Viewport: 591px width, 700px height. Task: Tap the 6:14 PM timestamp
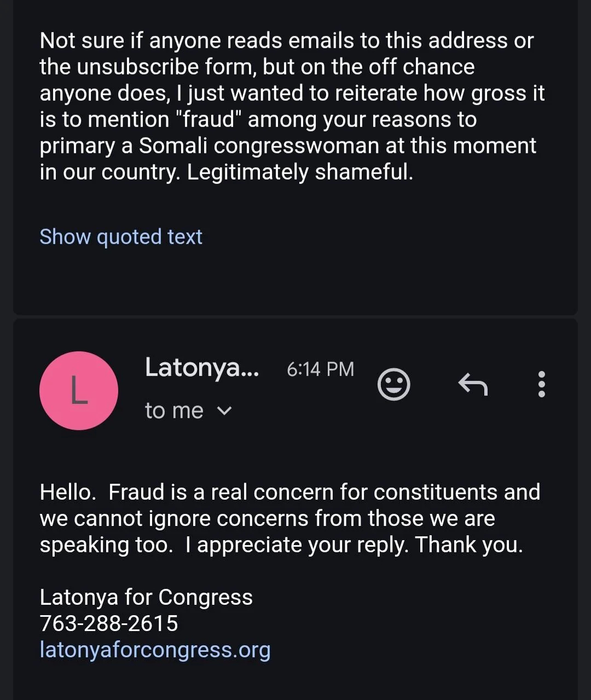[x=320, y=369]
